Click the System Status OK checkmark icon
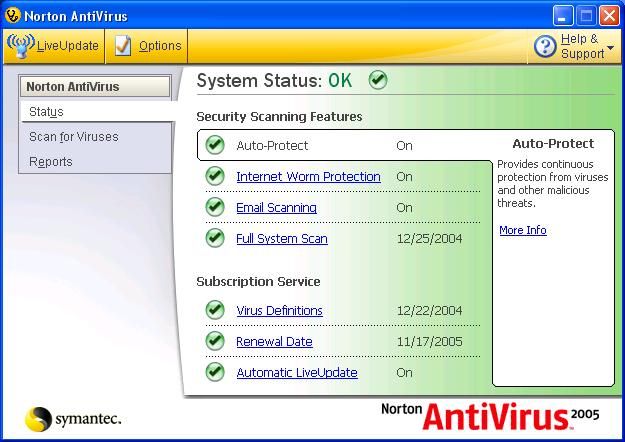Viewport: 625px width, 442px height. [378, 80]
